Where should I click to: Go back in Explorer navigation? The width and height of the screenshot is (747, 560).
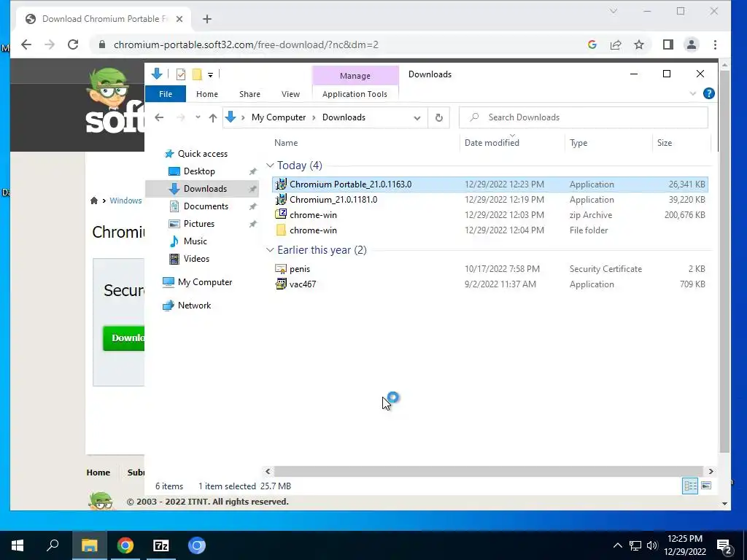click(159, 117)
